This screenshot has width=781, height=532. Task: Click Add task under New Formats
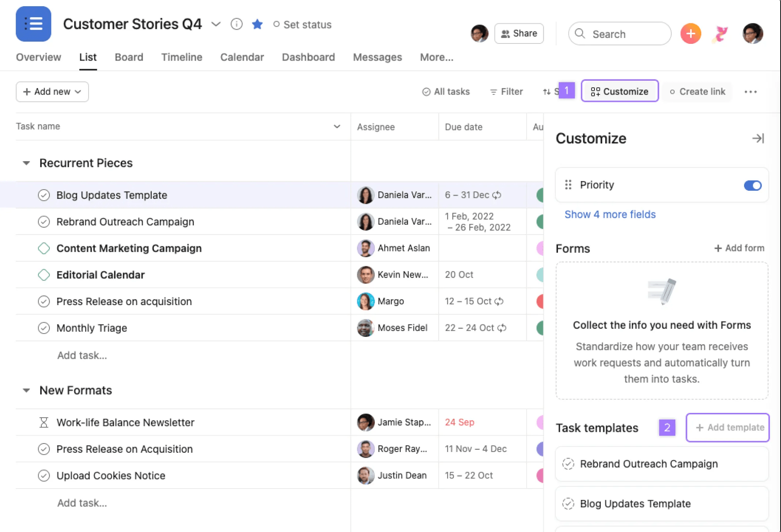click(82, 503)
